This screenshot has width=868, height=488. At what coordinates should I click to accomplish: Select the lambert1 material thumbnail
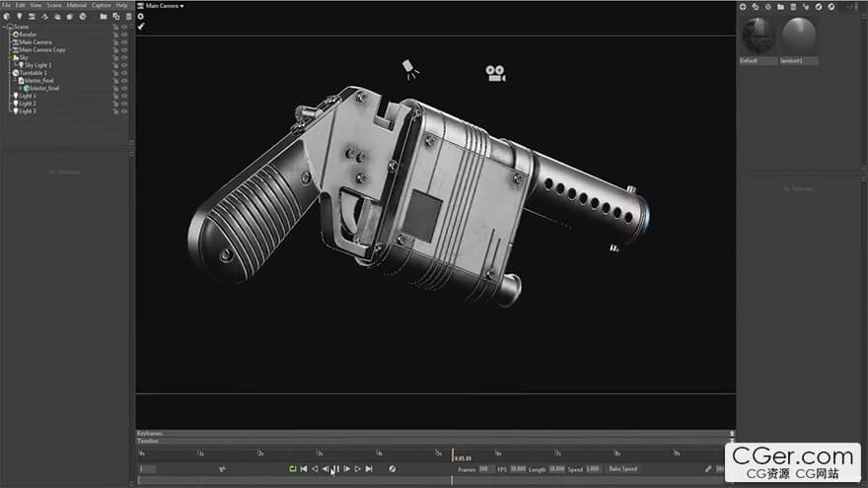pos(799,40)
